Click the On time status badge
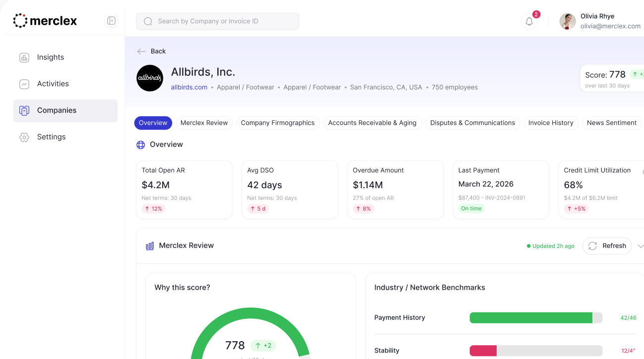 click(471, 209)
